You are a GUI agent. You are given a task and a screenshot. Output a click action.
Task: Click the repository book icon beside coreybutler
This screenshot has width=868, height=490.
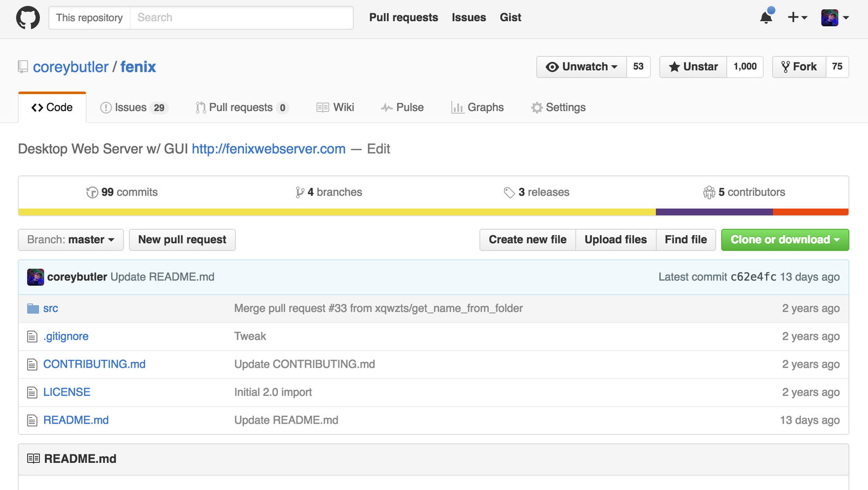click(x=23, y=67)
